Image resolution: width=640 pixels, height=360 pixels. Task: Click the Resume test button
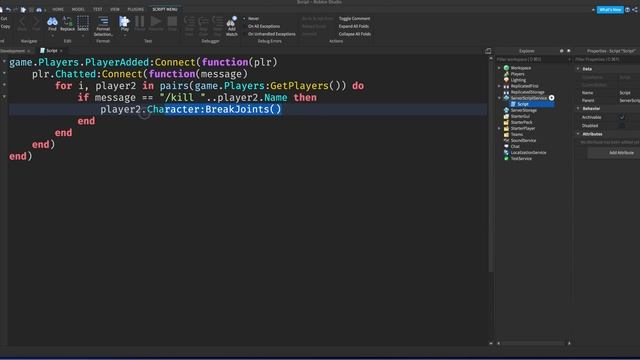pyautogui.click(x=156, y=23)
